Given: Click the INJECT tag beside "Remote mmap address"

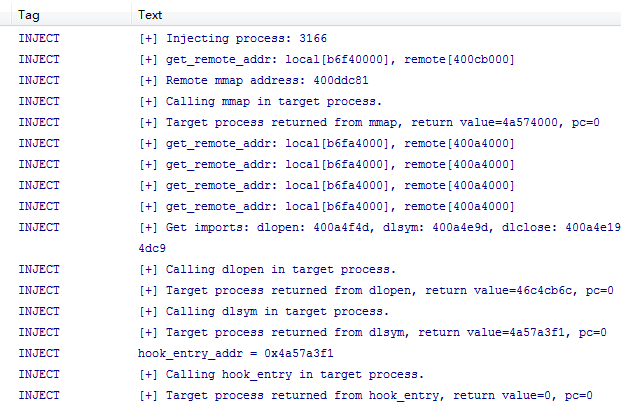Looking at the screenshot, I should pos(39,80).
